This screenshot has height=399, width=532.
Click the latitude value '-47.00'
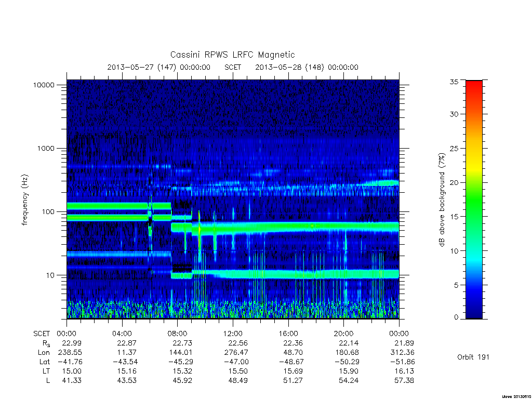pyautogui.click(x=236, y=362)
